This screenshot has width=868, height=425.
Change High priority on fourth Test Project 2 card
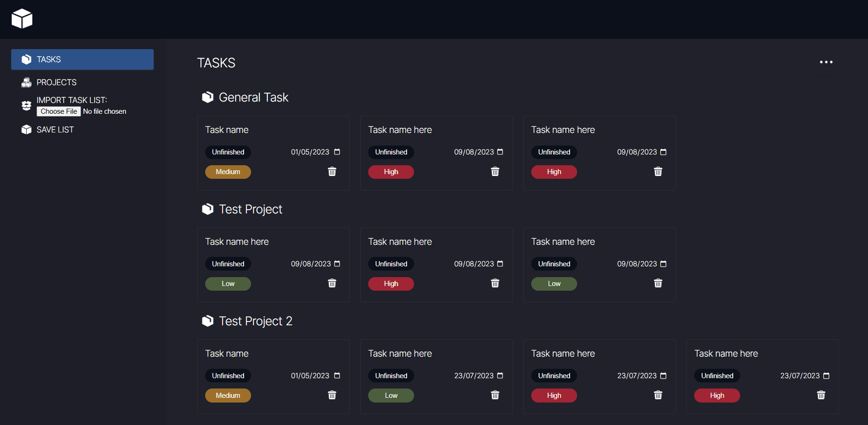pos(717,396)
